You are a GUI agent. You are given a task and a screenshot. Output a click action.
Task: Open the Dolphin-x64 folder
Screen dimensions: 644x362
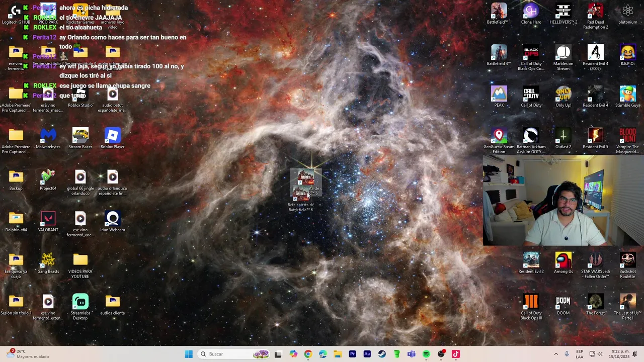(x=16, y=222)
